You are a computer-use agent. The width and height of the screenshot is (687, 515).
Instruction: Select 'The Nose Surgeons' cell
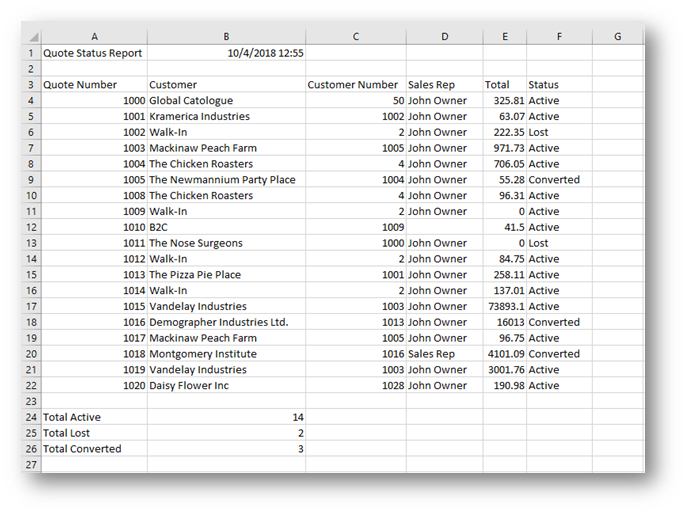coord(226,243)
